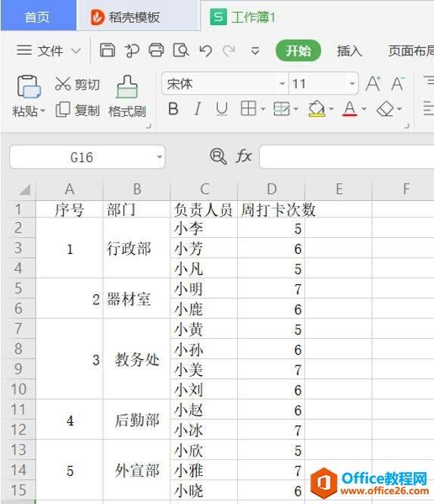Click the Save icon in quick toolbar
The height and width of the screenshot is (504, 434).
click(x=108, y=51)
